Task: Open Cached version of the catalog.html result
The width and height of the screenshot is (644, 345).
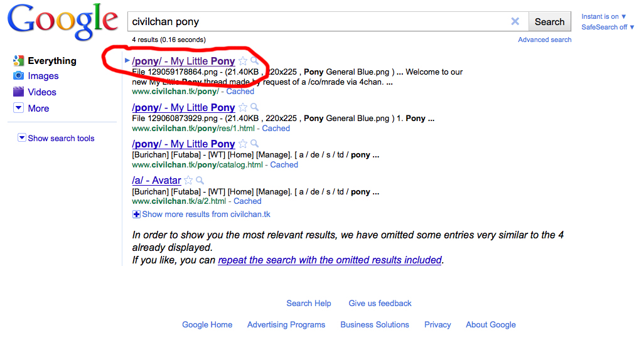Action: click(284, 165)
